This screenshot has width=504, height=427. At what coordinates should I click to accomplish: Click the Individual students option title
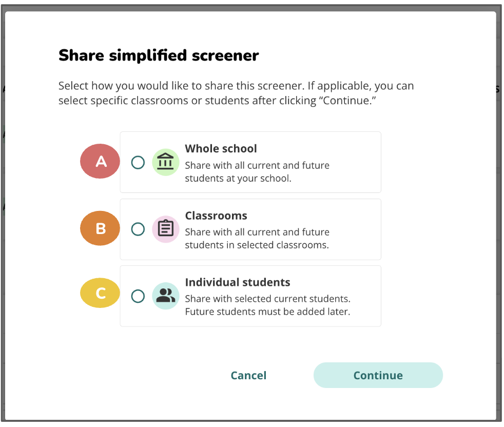pyautogui.click(x=238, y=282)
